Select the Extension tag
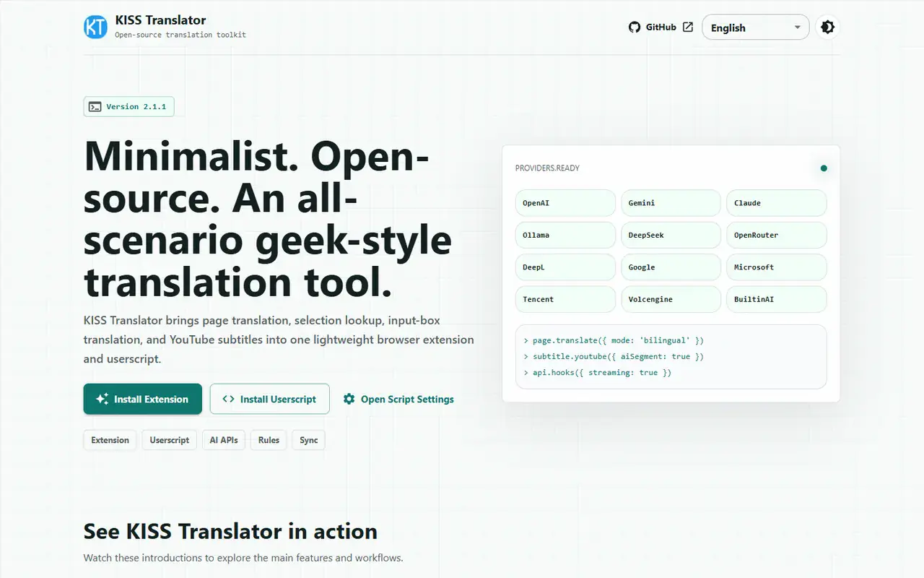 click(110, 440)
